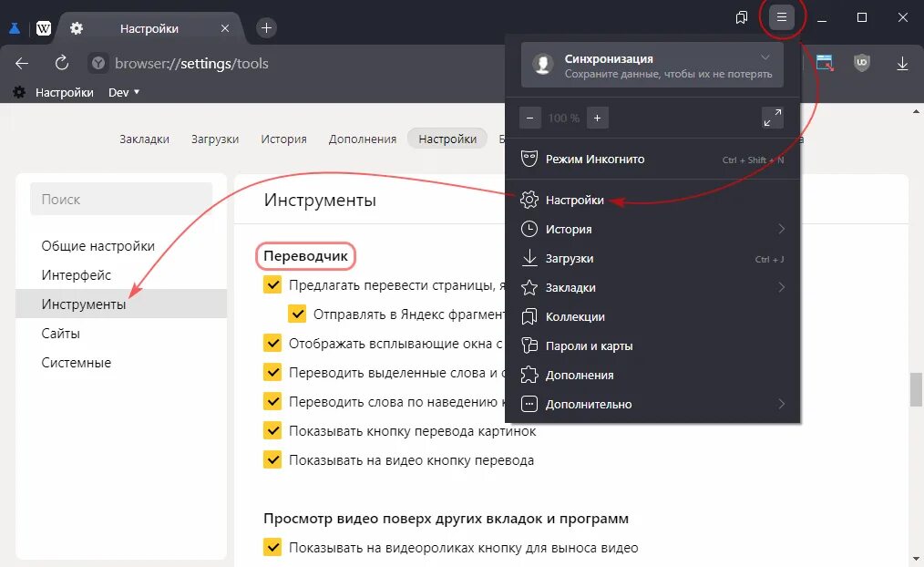Click the profile avatar in Синхронизация card

(543, 65)
